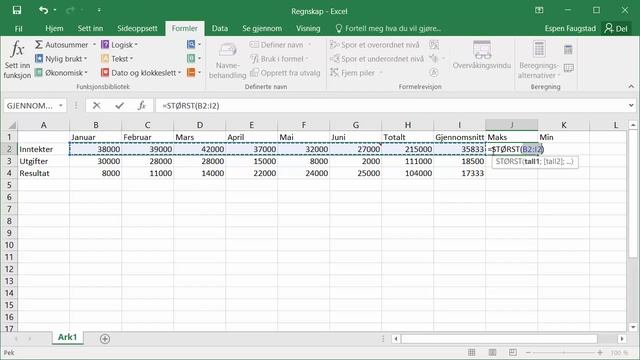Open Espen Faugstad account menu
The image size is (640, 360).
click(570, 29)
